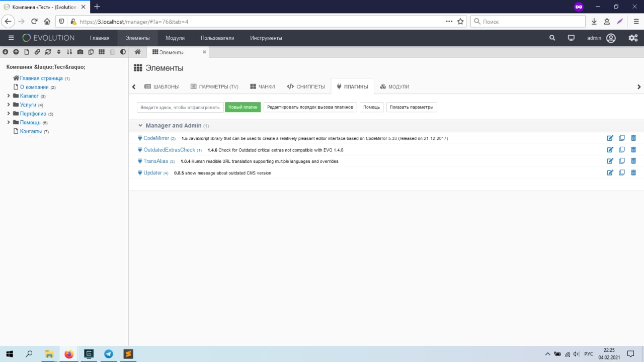Switch to the Модули elements tab
This screenshot has width=644, height=362.
click(394, 86)
